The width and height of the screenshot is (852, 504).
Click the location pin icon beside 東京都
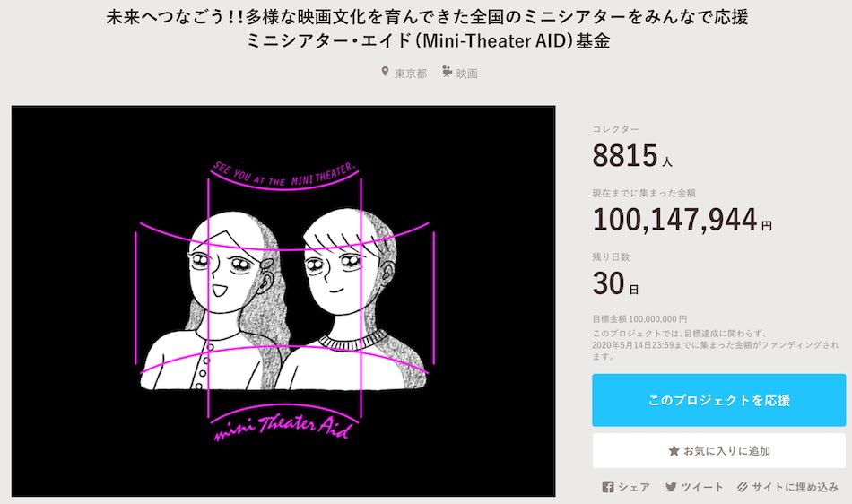385,72
